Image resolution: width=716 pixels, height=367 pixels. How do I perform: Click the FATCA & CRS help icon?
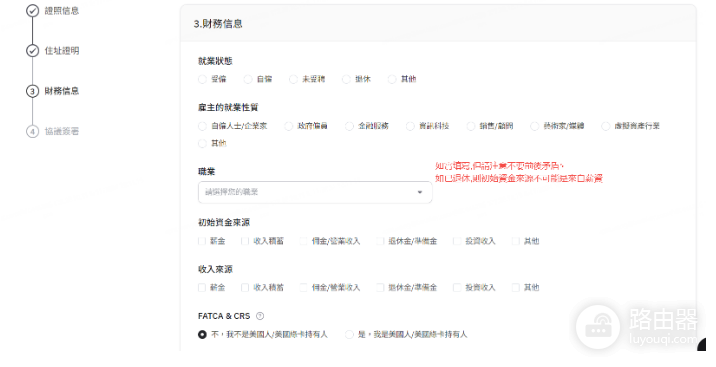pyautogui.click(x=260, y=316)
